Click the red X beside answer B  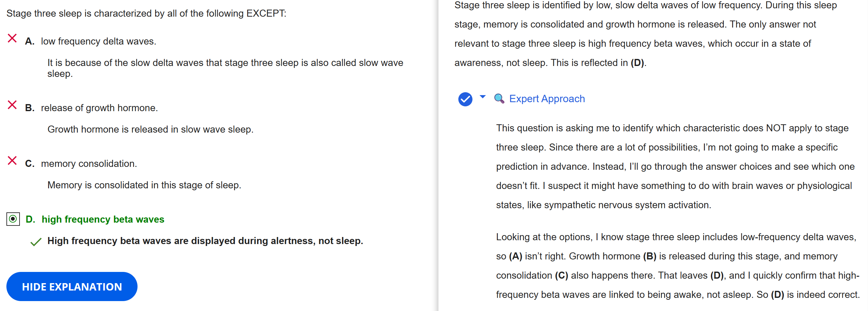coord(12,105)
